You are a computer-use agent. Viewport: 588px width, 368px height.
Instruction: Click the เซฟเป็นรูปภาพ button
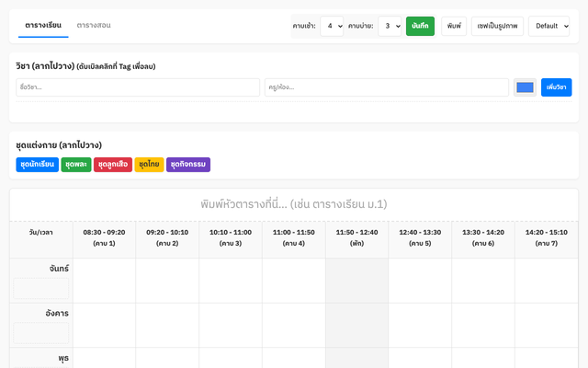click(497, 26)
